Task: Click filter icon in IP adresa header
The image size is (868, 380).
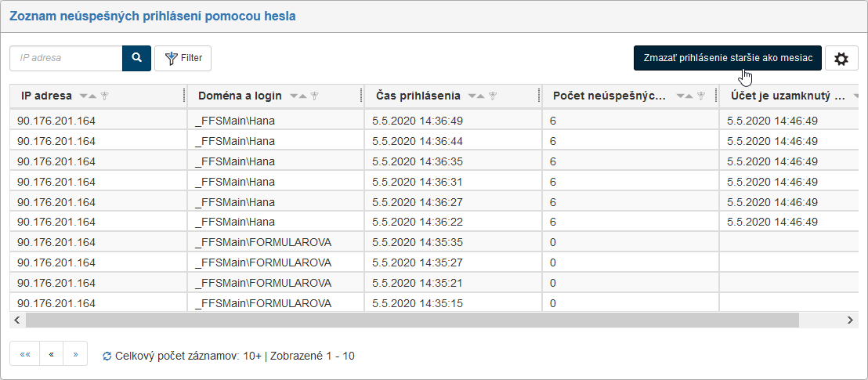Action: tap(104, 96)
